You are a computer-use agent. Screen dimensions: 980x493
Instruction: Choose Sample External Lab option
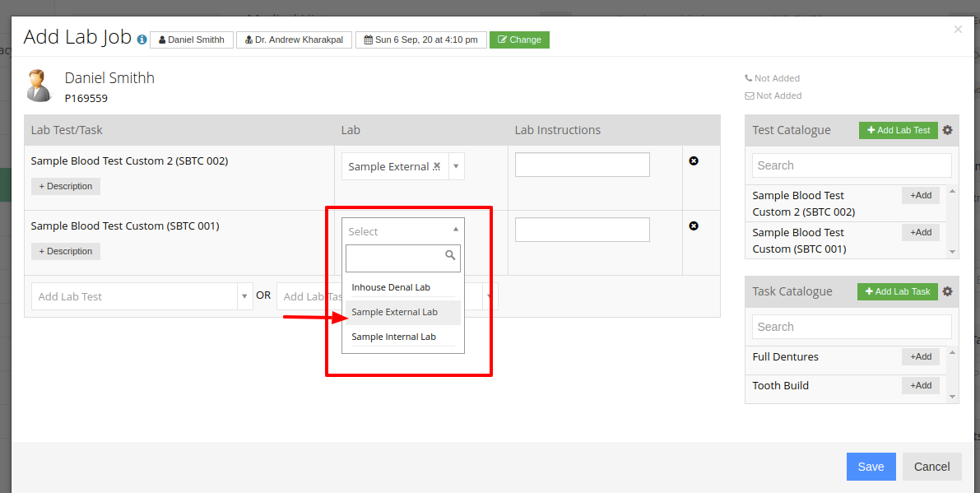(x=403, y=313)
